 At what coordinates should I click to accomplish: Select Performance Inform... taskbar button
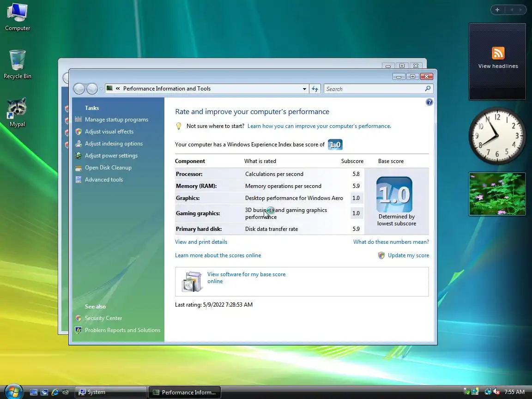[x=185, y=392]
